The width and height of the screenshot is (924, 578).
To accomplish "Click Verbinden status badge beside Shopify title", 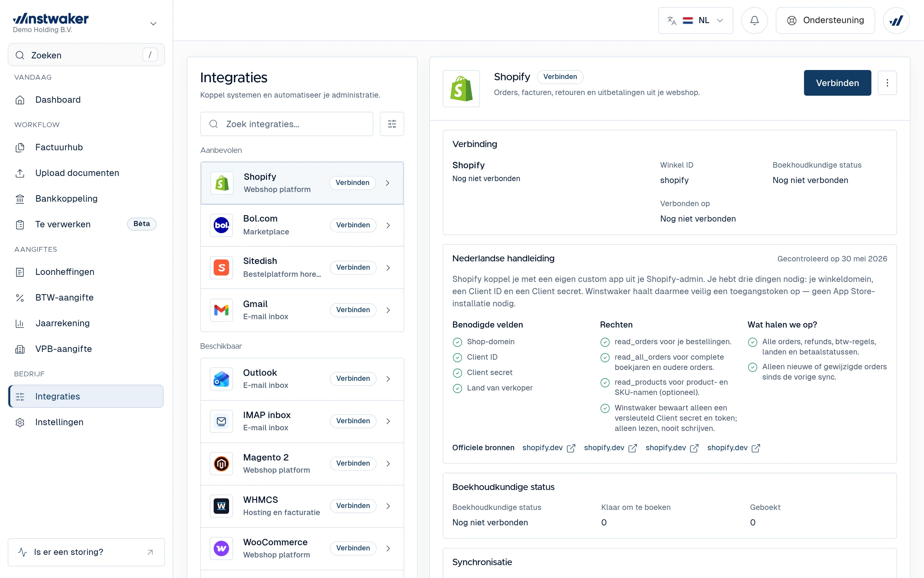I will coord(560,77).
